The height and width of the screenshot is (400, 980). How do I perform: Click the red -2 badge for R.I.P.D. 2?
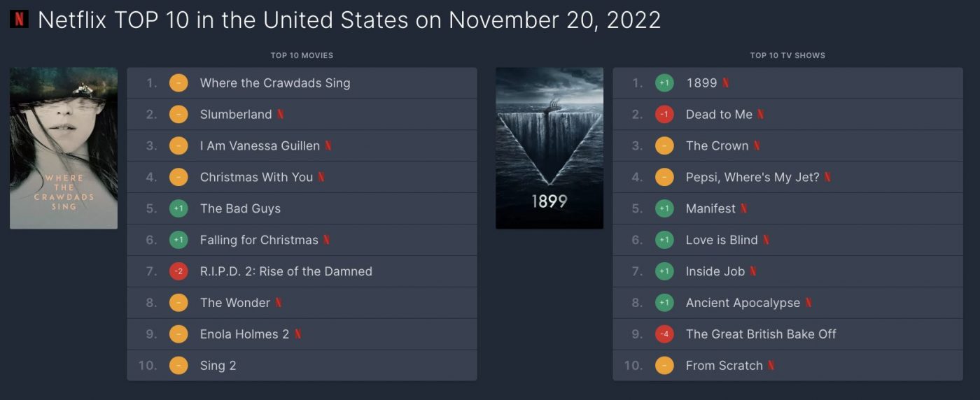[178, 271]
